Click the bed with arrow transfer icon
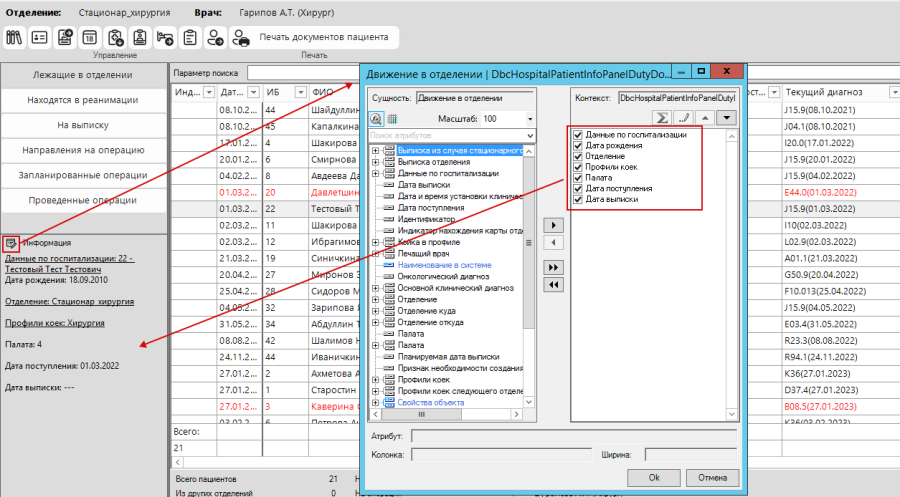This screenshot has height=497, width=900. coord(165,38)
